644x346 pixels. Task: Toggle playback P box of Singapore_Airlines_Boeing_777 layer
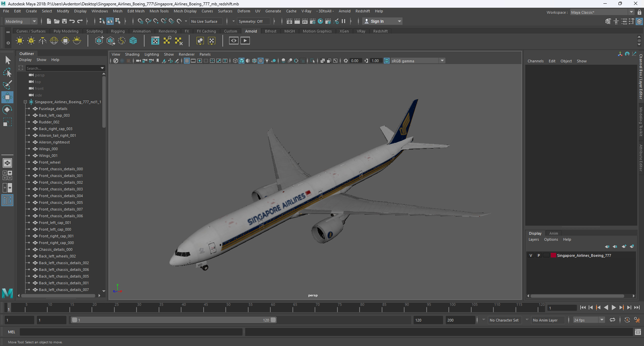(x=539, y=255)
